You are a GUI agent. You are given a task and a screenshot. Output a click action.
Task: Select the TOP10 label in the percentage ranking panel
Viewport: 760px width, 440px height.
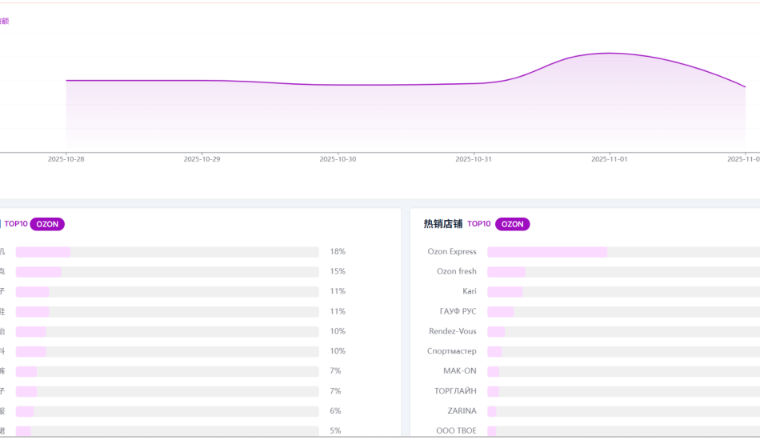[x=16, y=224]
